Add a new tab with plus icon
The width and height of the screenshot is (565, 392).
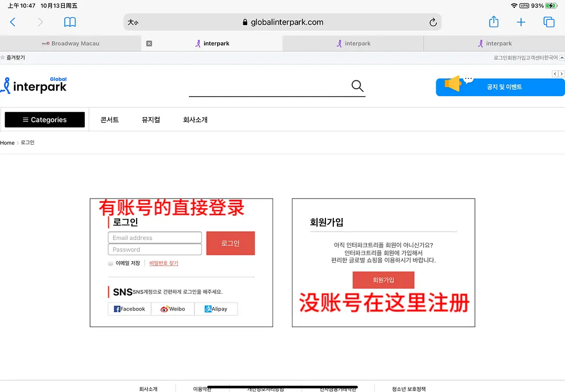(521, 22)
